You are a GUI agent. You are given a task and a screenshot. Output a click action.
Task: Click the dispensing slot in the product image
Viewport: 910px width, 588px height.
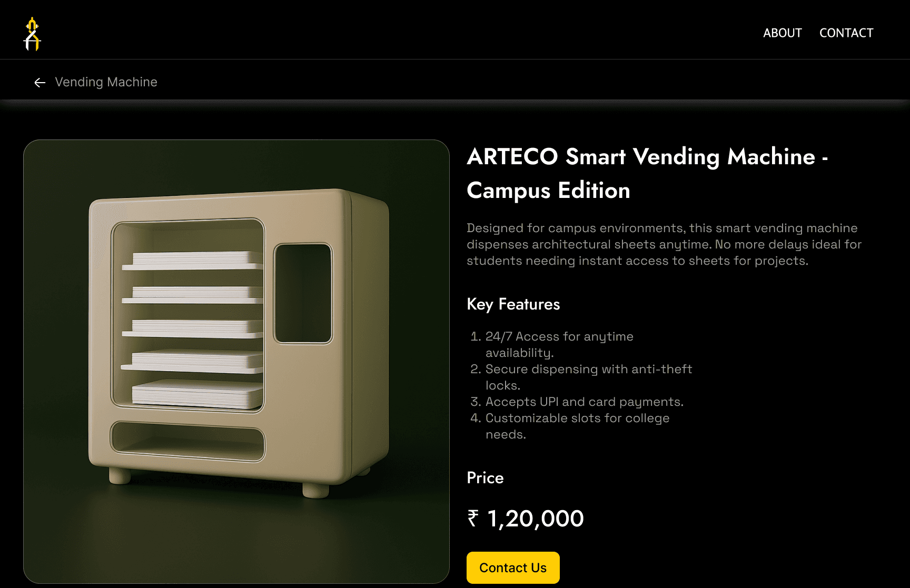188,441
